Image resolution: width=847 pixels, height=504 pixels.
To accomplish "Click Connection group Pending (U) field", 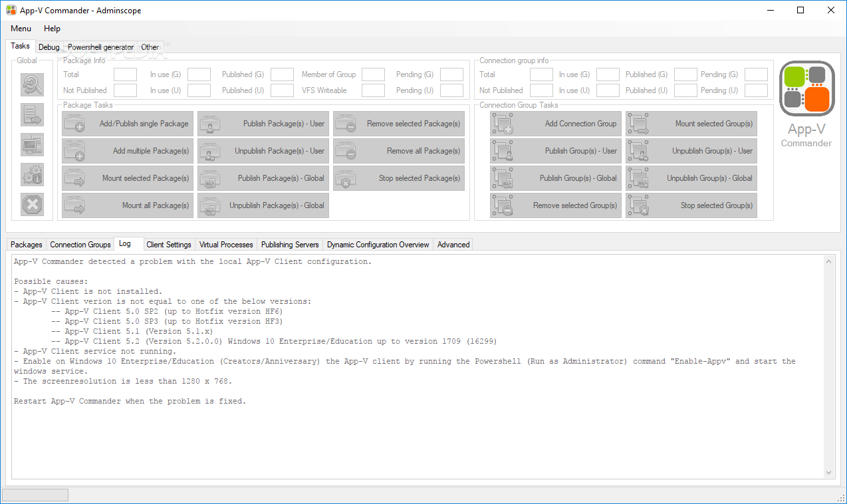I will point(756,90).
